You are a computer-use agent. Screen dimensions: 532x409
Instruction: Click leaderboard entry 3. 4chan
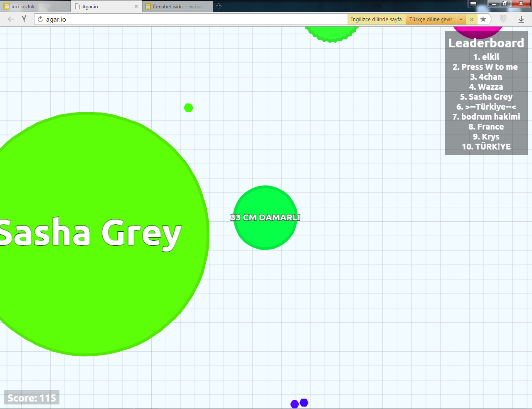[486, 77]
